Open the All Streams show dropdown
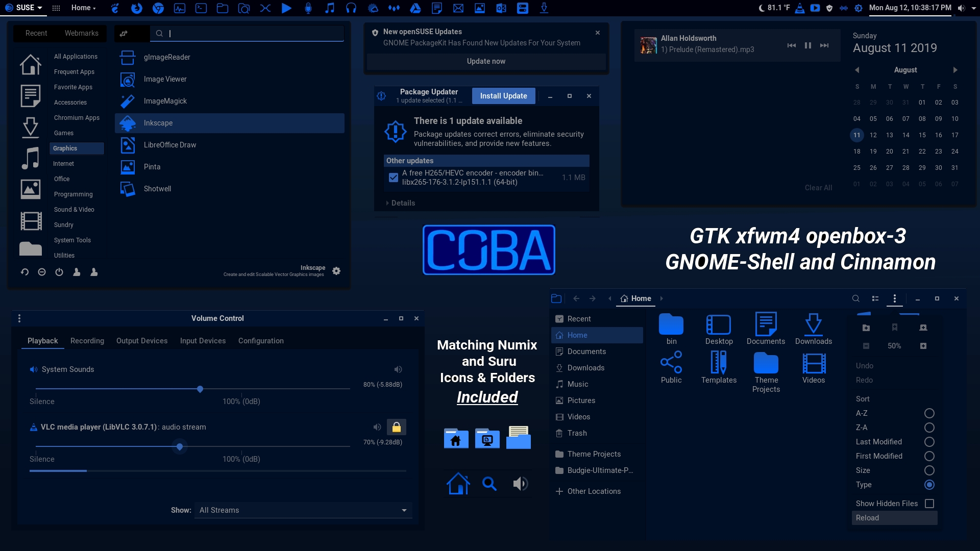 pyautogui.click(x=303, y=510)
